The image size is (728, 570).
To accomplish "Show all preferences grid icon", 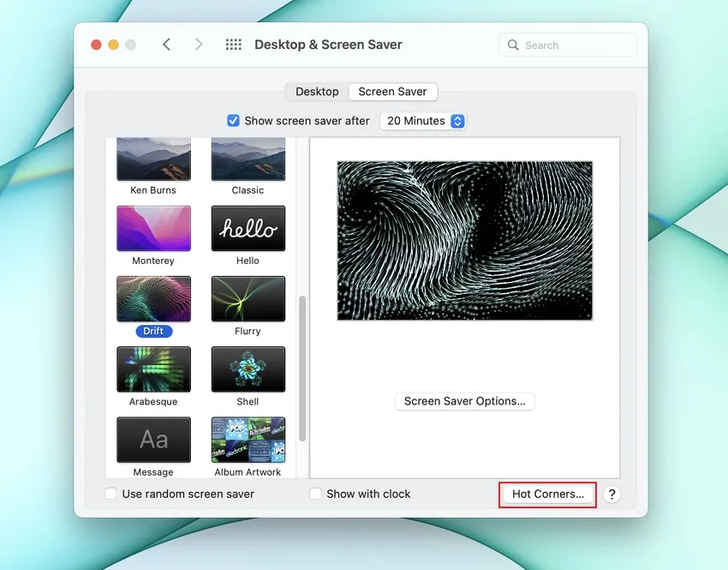I will (234, 45).
